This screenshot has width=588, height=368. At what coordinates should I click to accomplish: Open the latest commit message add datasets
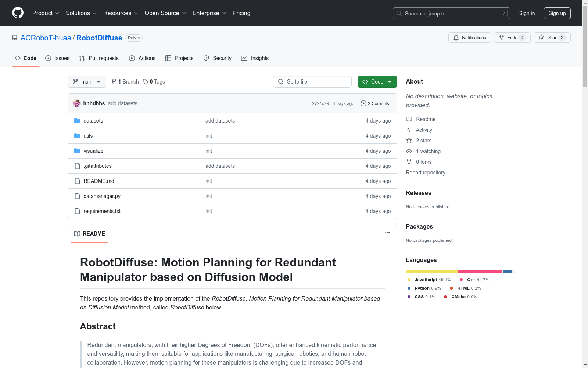122,103
